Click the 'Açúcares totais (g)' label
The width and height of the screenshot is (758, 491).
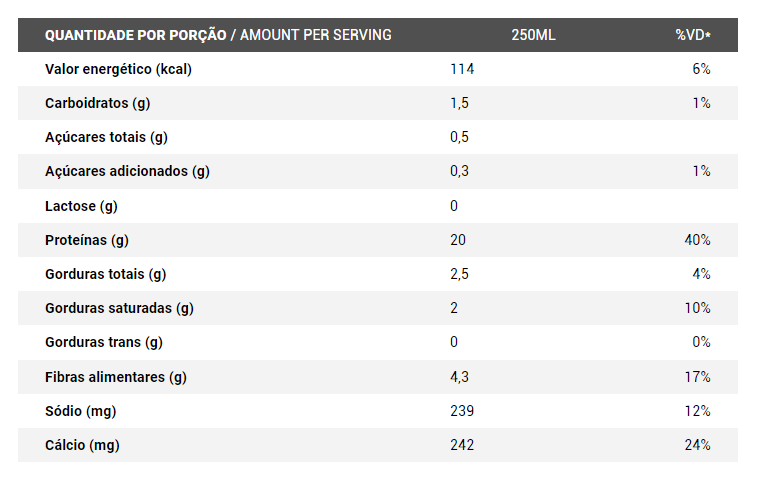(x=107, y=137)
